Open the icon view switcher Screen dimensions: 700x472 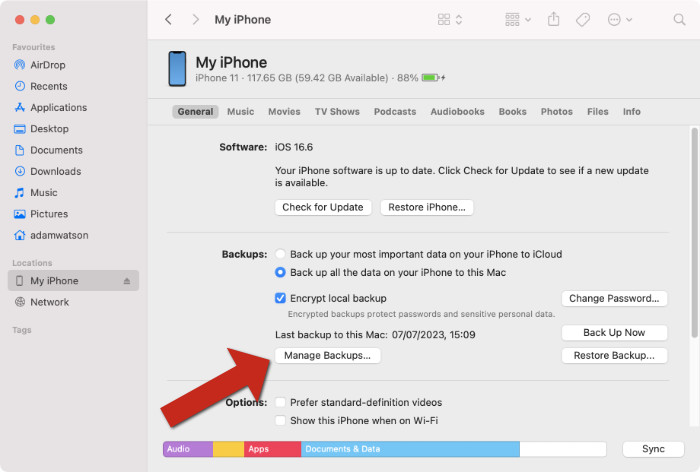point(450,20)
